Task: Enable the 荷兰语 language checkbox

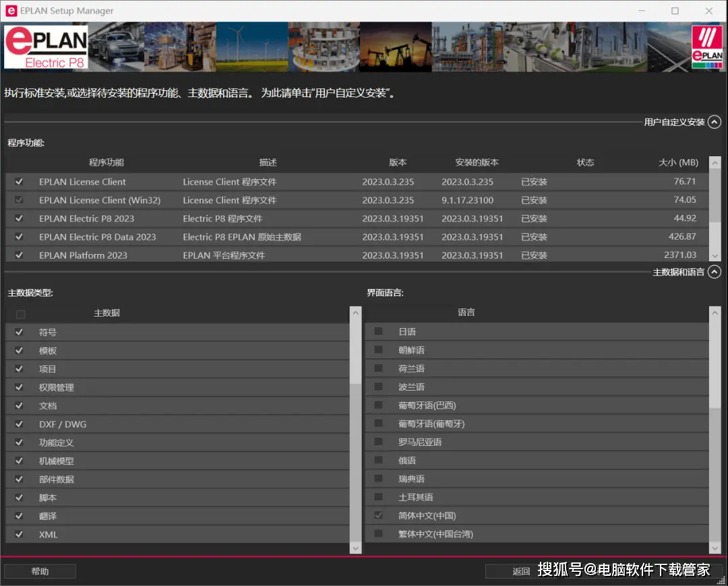Action: click(378, 368)
